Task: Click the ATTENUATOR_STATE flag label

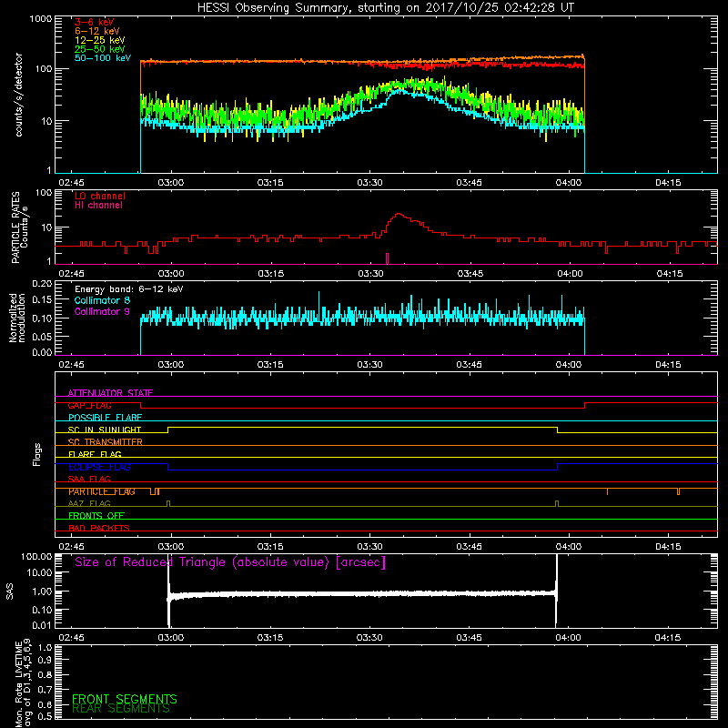Action: [110, 393]
